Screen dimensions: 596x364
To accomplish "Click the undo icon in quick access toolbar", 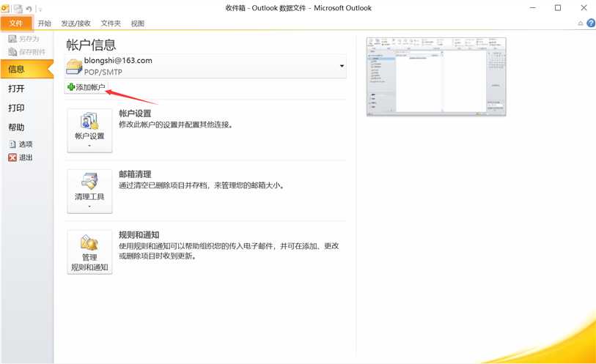I will tap(29, 8).
